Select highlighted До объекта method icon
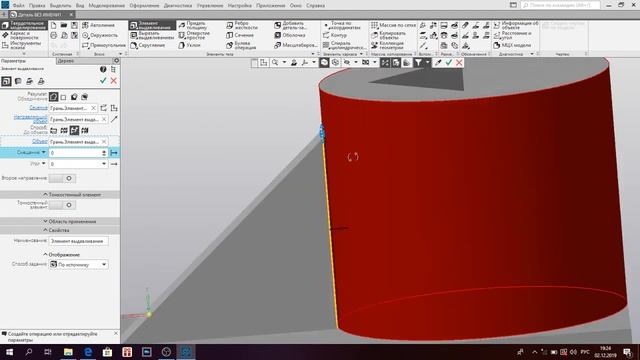Viewport: 640px width, 360px height. click(x=74, y=131)
